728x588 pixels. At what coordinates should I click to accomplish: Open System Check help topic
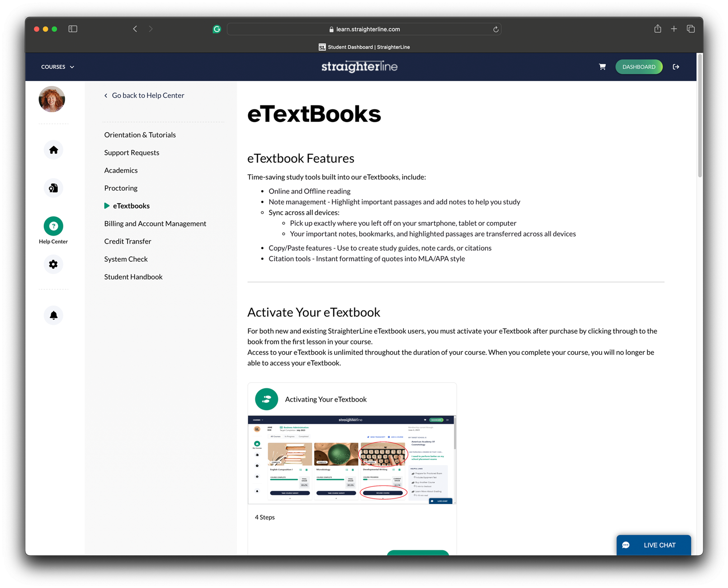point(126,259)
